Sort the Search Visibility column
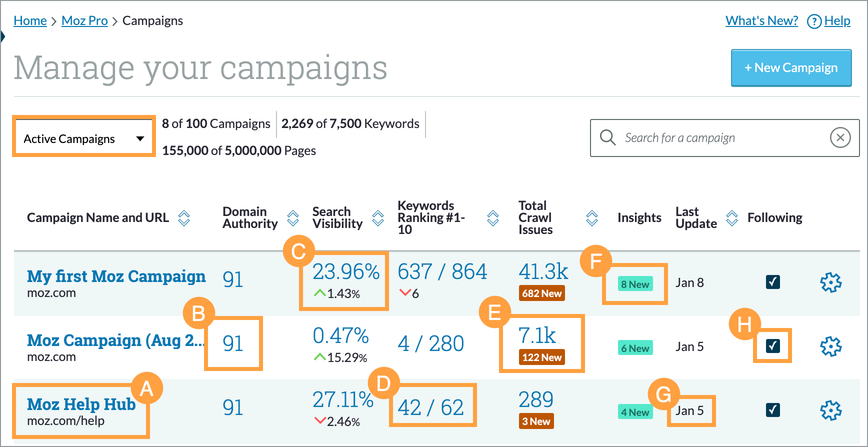The image size is (868, 447). [376, 217]
